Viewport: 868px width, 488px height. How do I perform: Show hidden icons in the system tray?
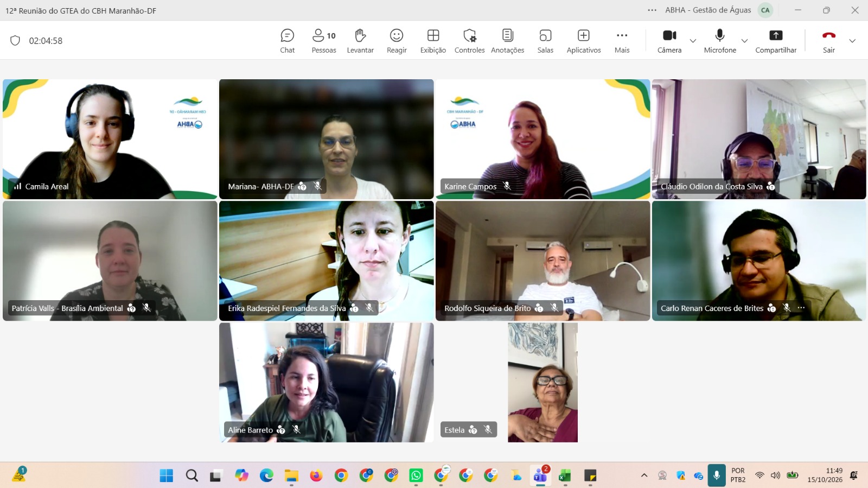coord(644,476)
